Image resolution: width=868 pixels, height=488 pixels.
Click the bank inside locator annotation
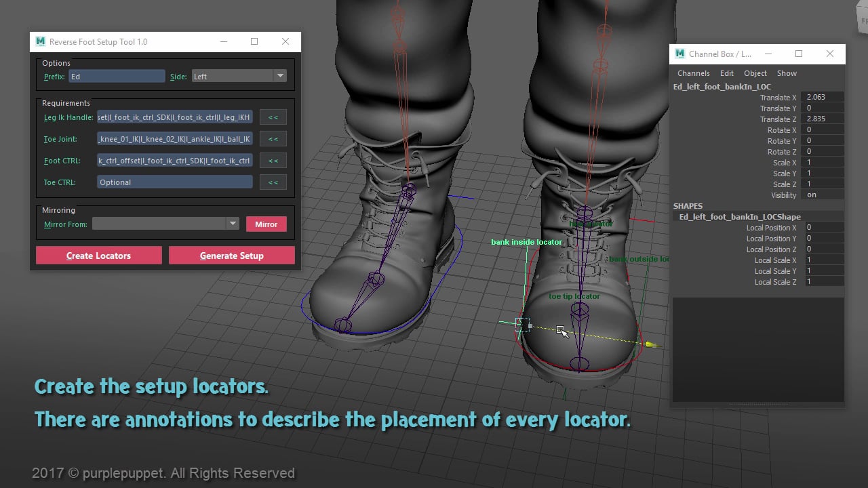coord(526,242)
